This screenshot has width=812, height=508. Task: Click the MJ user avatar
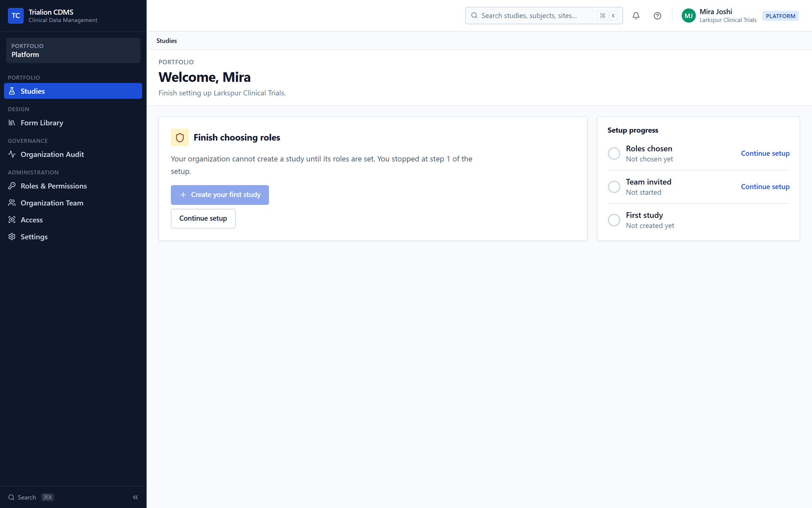click(x=689, y=16)
